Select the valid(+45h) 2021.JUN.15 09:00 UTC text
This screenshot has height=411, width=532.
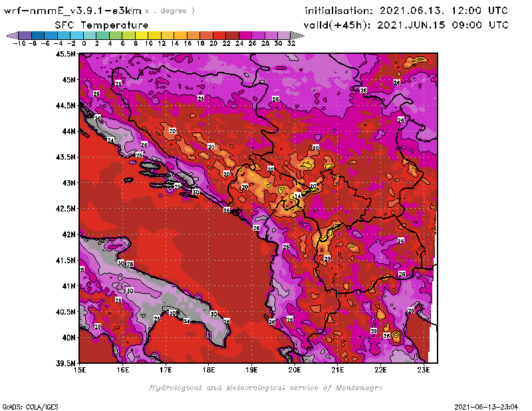406,25
